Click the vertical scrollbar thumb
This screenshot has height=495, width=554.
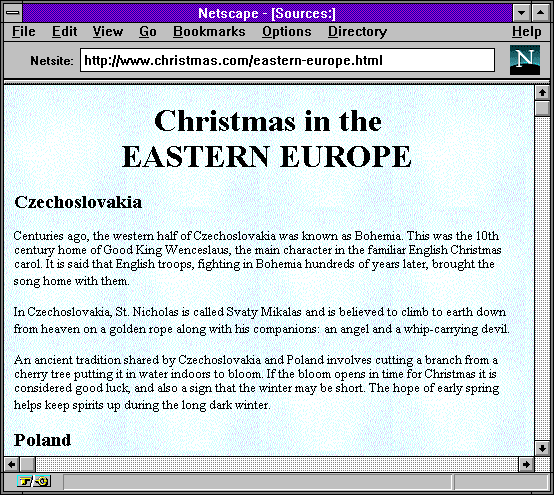[542, 108]
